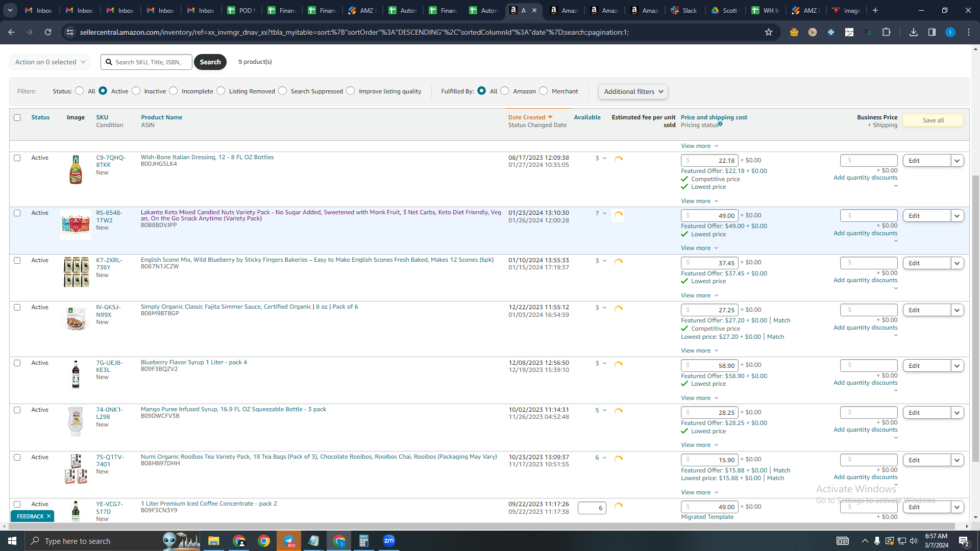Switch to the first Gmail Inbox tab

pos(39,10)
